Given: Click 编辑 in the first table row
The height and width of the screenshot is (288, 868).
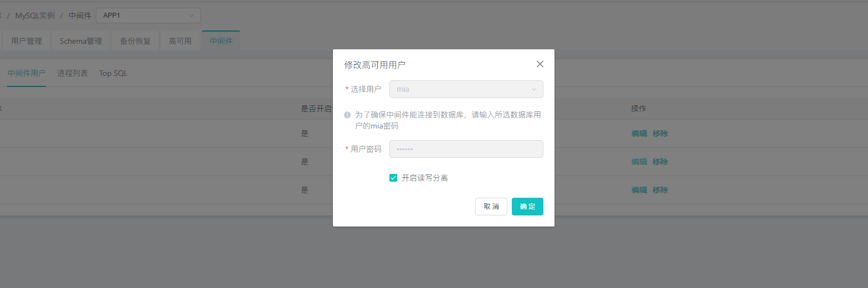Looking at the screenshot, I should [x=639, y=133].
